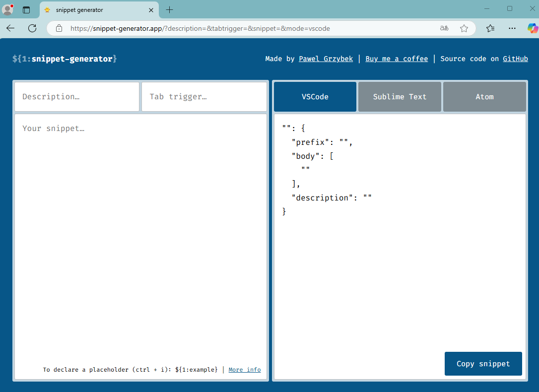The height and width of the screenshot is (392, 539).
Task: Close the snippet generator tab
Action: pyautogui.click(x=151, y=10)
